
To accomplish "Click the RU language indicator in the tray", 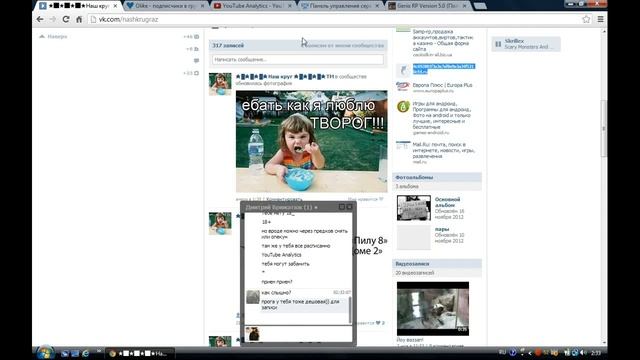I will (x=502, y=352).
